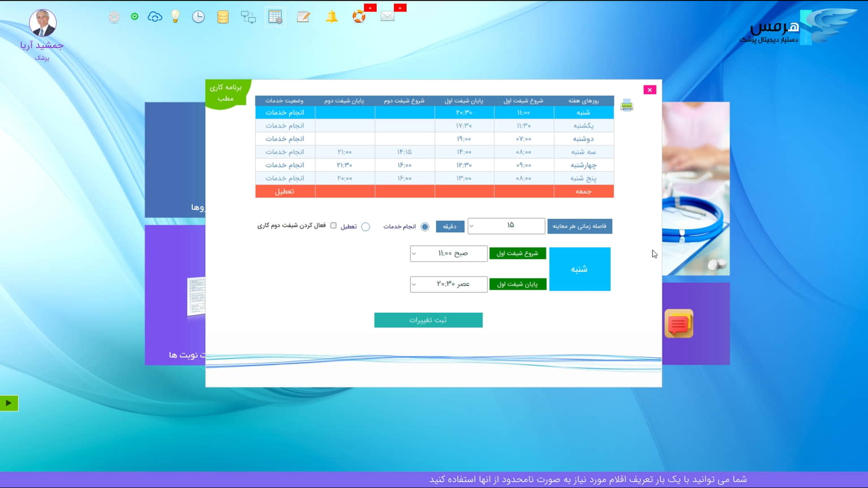
Task: Click the ثبت تغییرات button
Action: click(x=428, y=320)
